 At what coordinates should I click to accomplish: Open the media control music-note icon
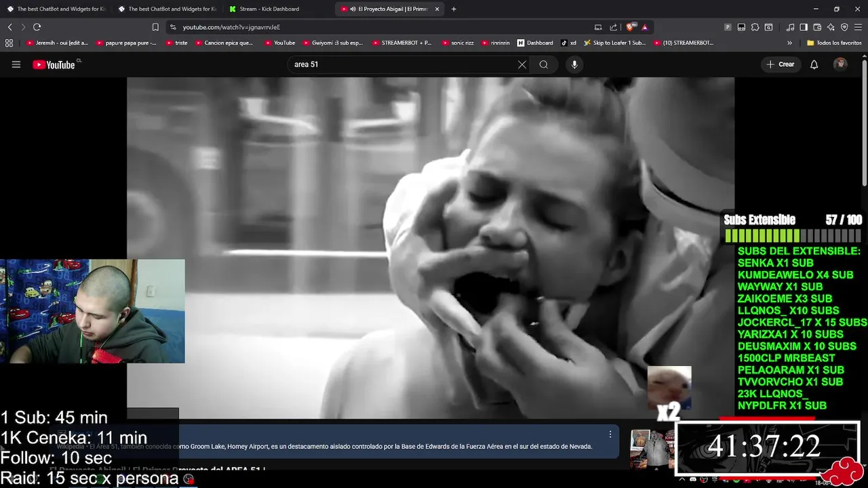coord(790,27)
